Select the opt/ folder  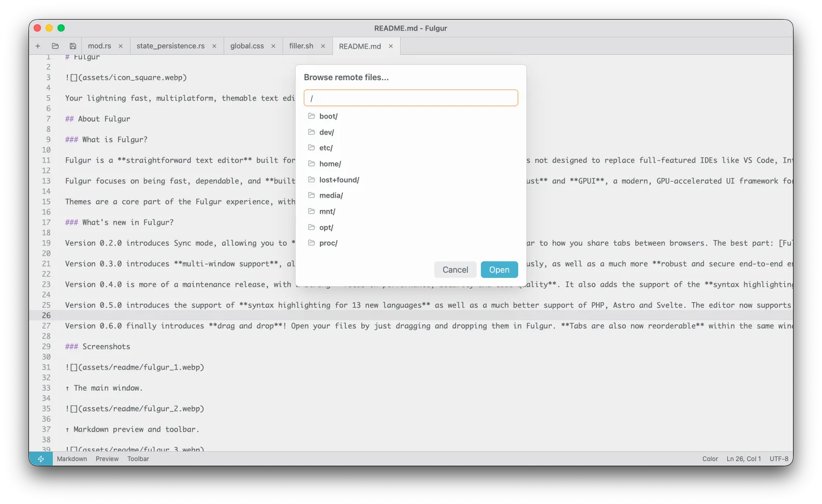point(411,228)
